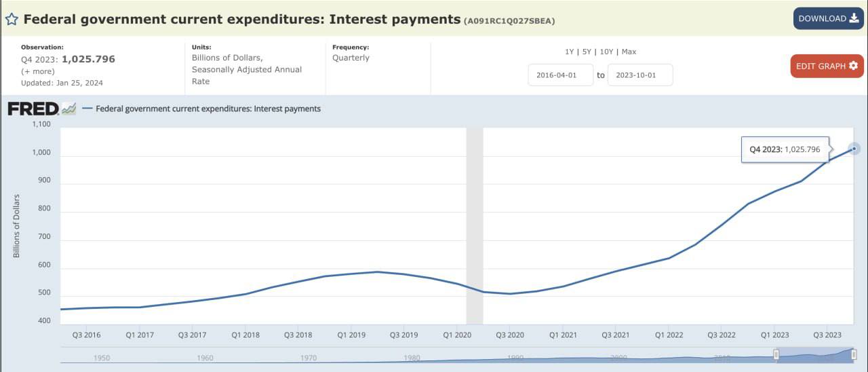Screen dimensions: 868x372
Task: Click the gear icon in EDIT GRAPH
Action: coord(853,66)
